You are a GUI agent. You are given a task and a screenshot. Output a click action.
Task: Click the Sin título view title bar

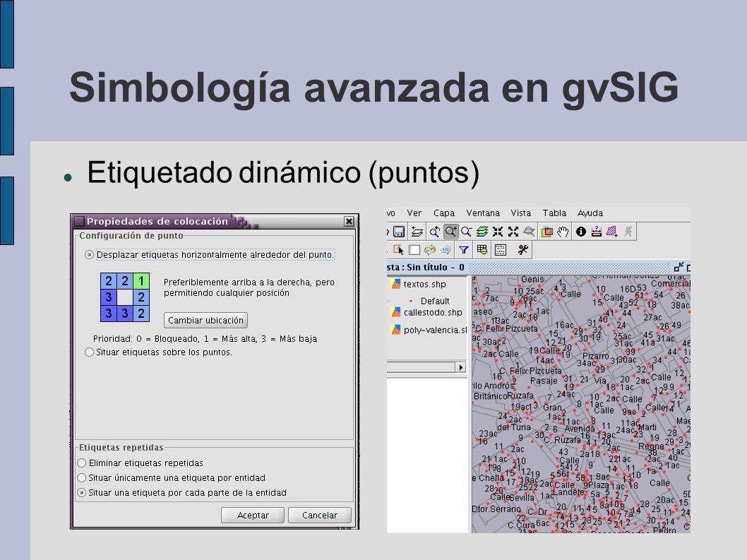(x=538, y=268)
